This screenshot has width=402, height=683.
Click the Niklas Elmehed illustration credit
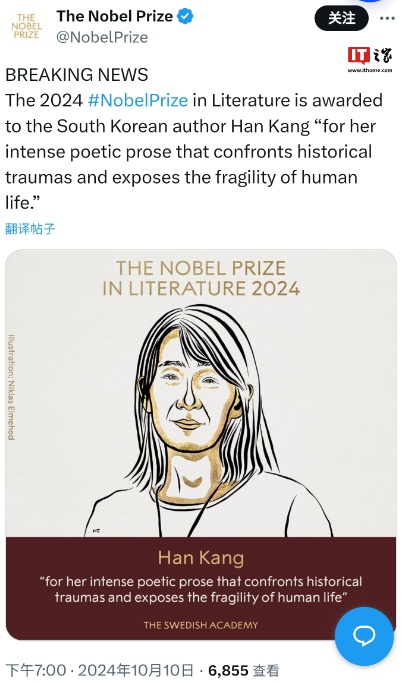11,387
